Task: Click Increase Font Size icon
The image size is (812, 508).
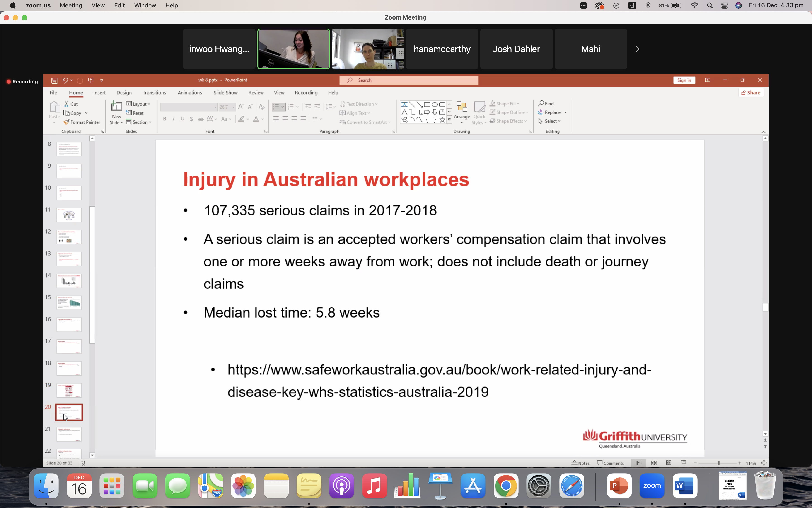Action: [x=241, y=107]
